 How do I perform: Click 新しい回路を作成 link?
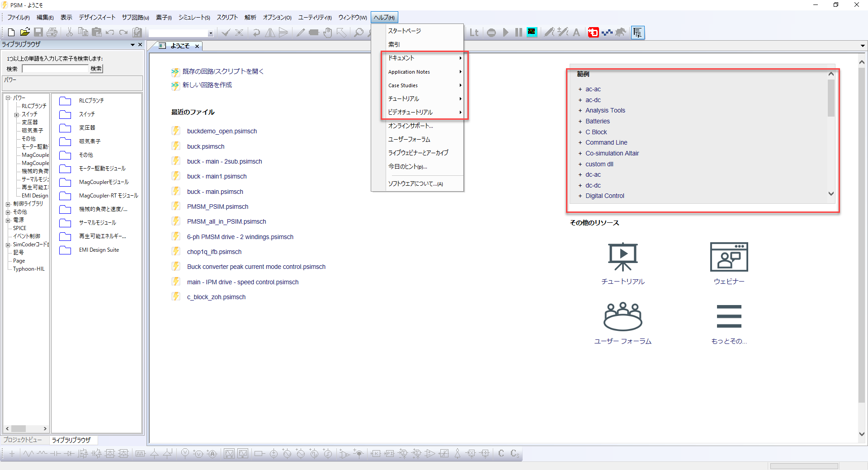(207, 85)
